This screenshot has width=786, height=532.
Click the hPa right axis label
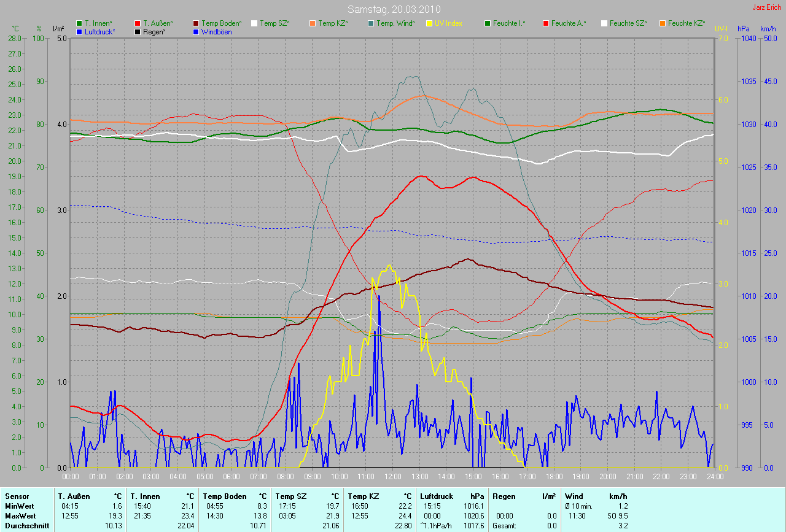744,29
